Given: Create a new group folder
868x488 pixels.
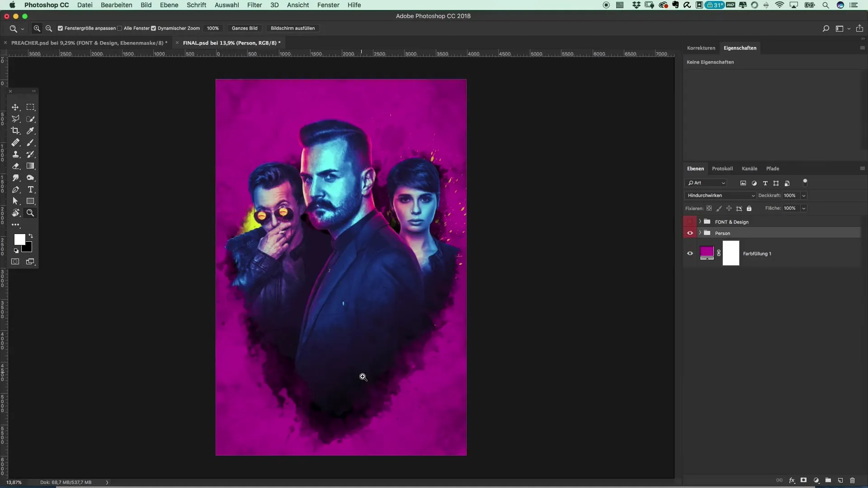Looking at the screenshot, I should point(828,480).
